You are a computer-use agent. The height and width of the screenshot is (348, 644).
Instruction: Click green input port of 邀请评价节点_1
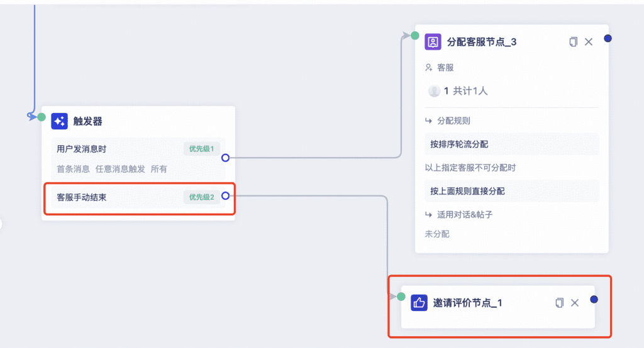(x=401, y=296)
